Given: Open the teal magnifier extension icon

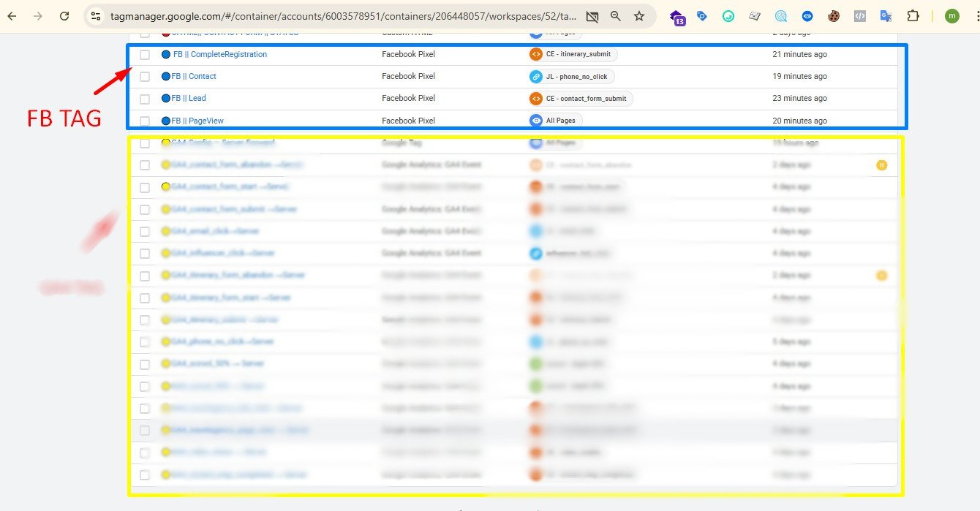Looking at the screenshot, I should pyautogui.click(x=781, y=16).
